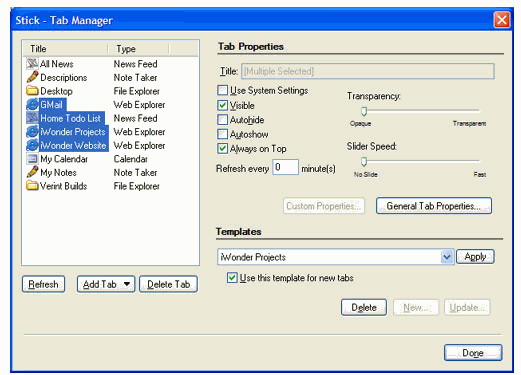Toggle the Autohide checkbox
This screenshot has width=521, height=375.
click(222, 120)
